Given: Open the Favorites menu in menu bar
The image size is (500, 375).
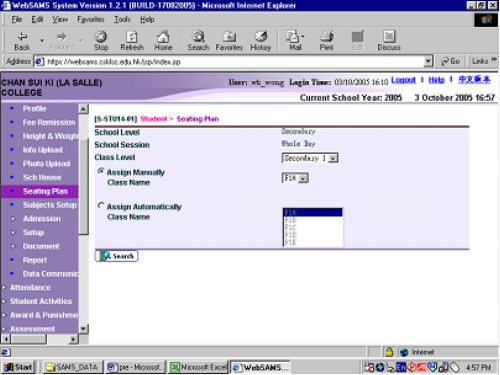Looking at the screenshot, I should point(91,19).
